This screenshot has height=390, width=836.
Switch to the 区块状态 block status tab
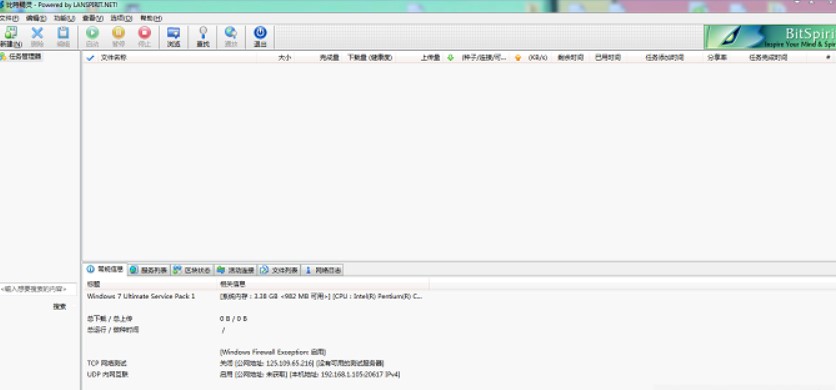click(x=192, y=270)
